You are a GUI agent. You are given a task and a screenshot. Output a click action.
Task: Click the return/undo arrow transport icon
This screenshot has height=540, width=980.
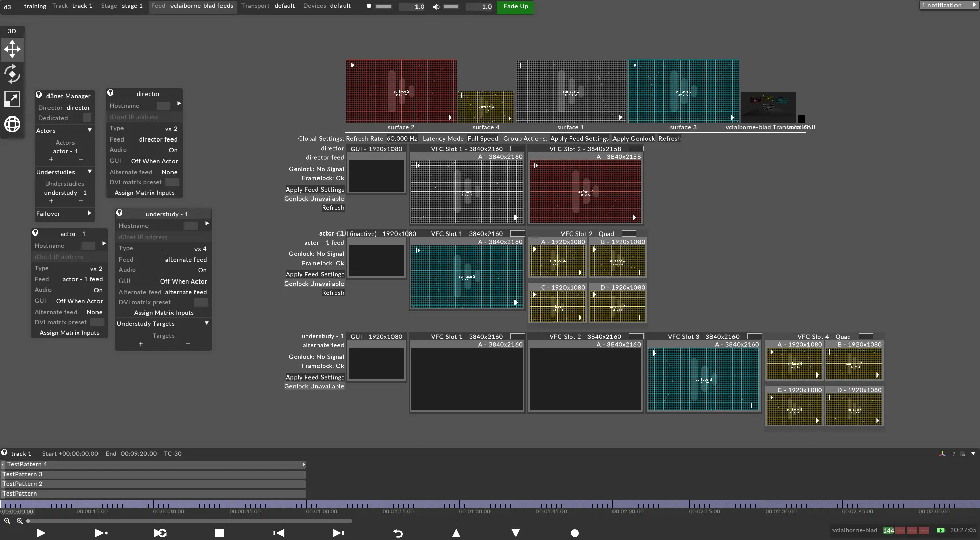[x=398, y=533]
